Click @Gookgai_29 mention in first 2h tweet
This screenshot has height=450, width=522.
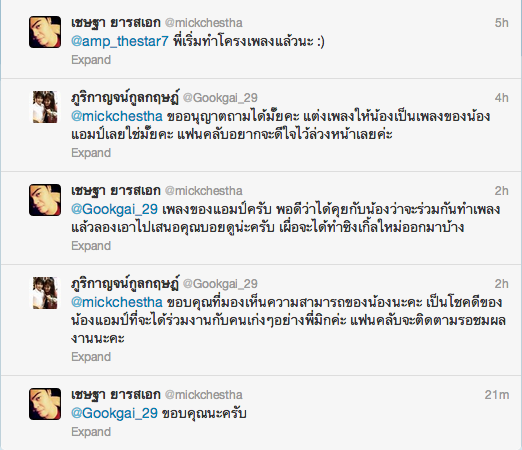[x=114, y=209]
